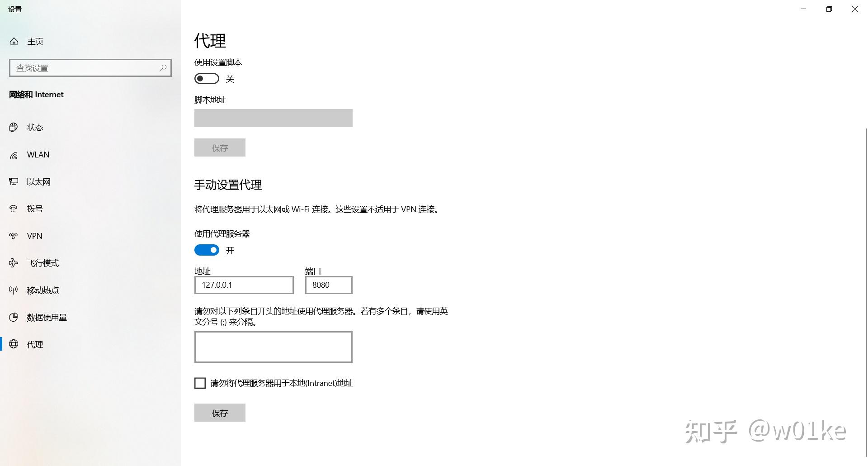Focus the 查找设置 search box
This screenshot has width=868, height=466.
click(x=90, y=68)
